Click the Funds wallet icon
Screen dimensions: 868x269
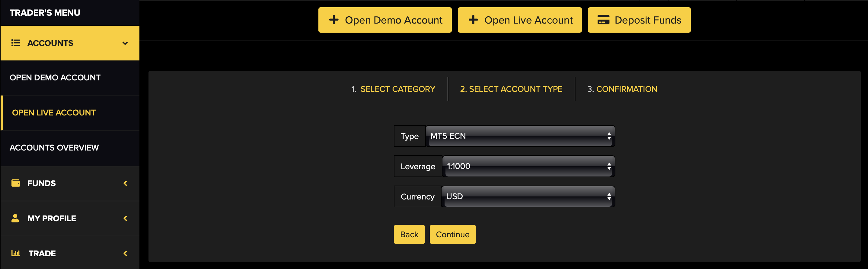pyautogui.click(x=15, y=183)
